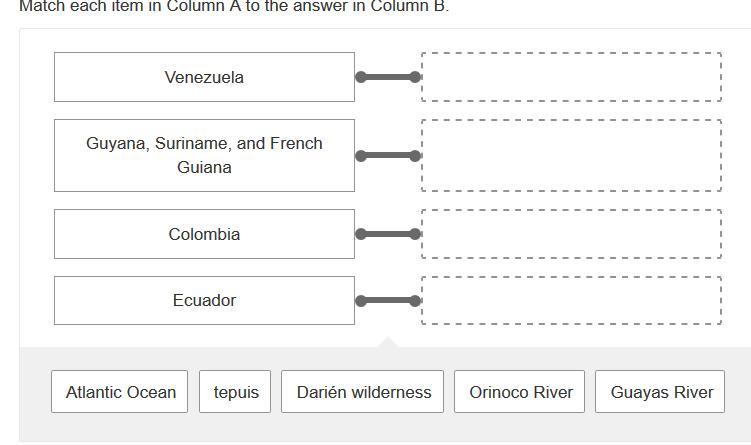Pick the Orinoco River answer chip
Screen dimensions: 751x445
click(521, 392)
